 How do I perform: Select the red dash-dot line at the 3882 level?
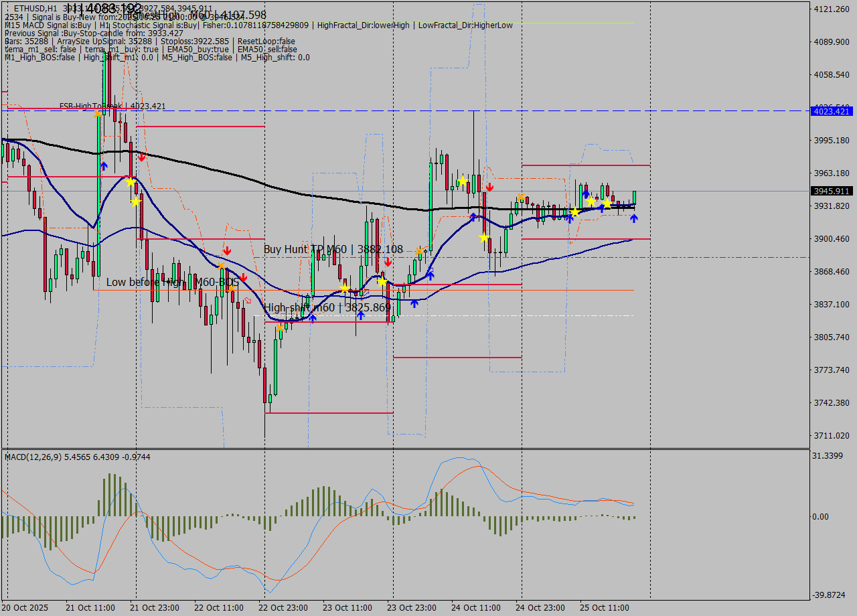tap(703, 256)
